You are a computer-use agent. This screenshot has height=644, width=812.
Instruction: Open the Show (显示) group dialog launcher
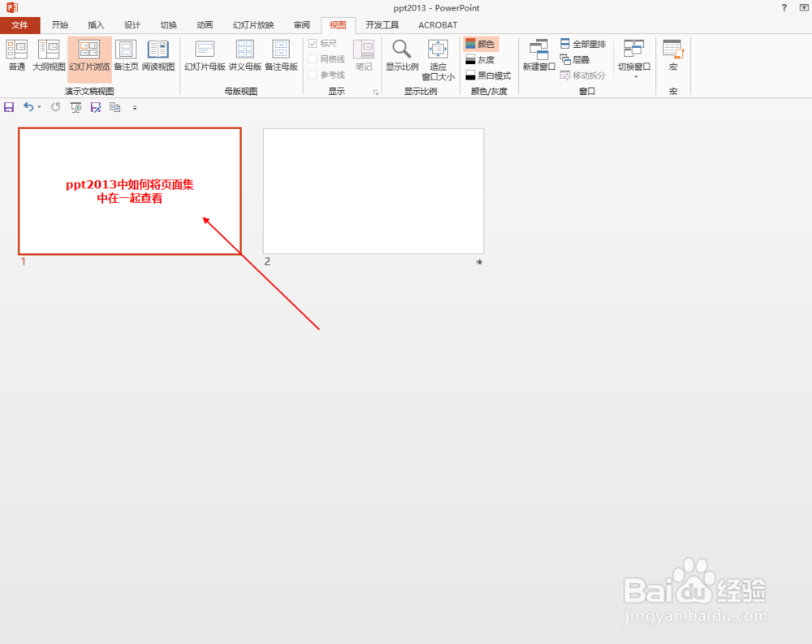coord(376,93)
